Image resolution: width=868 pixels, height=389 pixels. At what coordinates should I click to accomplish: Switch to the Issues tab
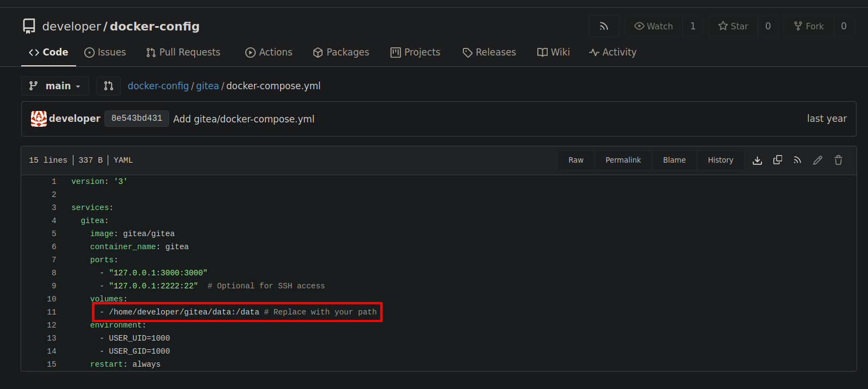[x=105, y=52]
